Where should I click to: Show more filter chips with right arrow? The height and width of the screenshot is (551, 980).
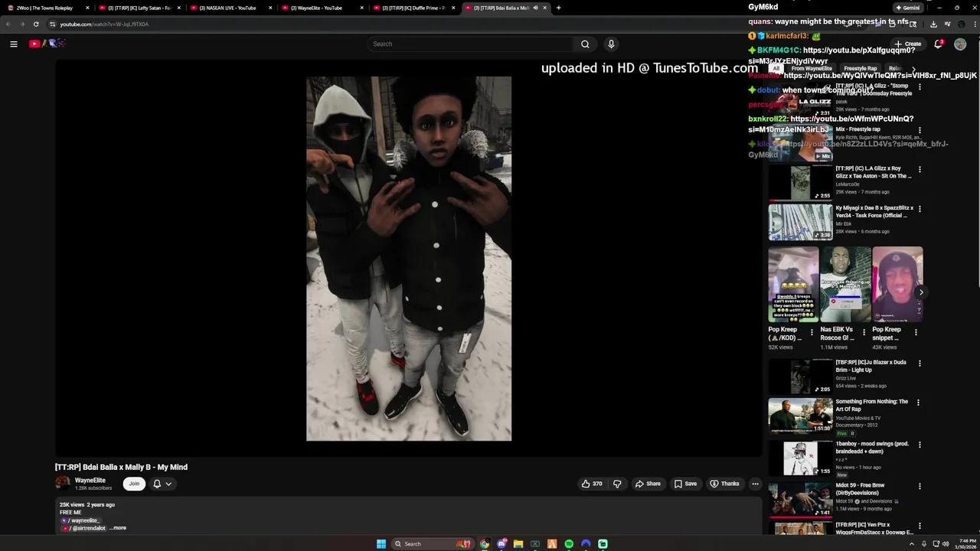[x=913, y=69]
